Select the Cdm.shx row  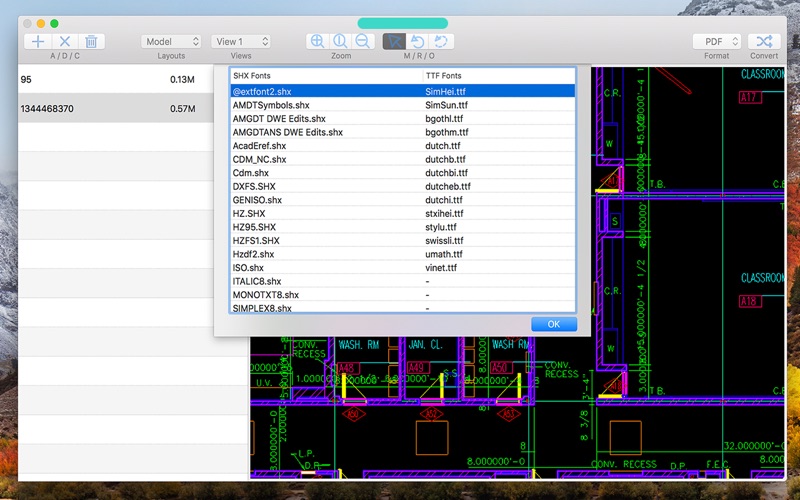(403, 173)
